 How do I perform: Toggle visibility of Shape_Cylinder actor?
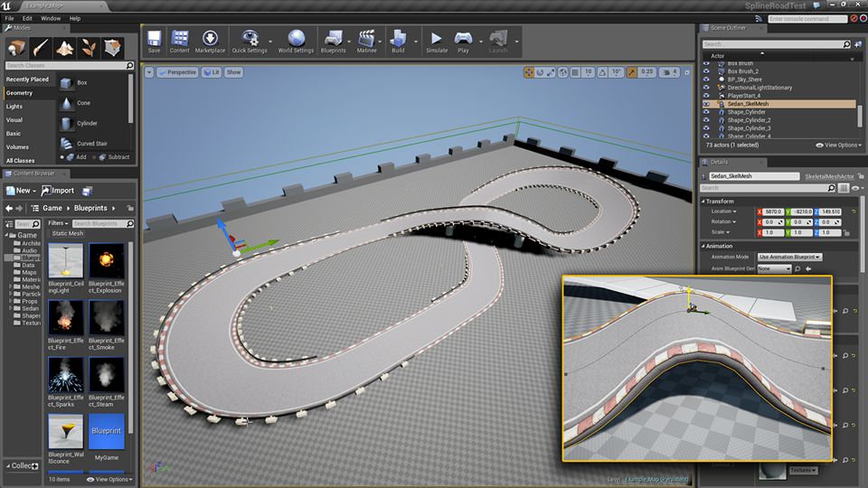pyautogui.click(x=706, y=112)
